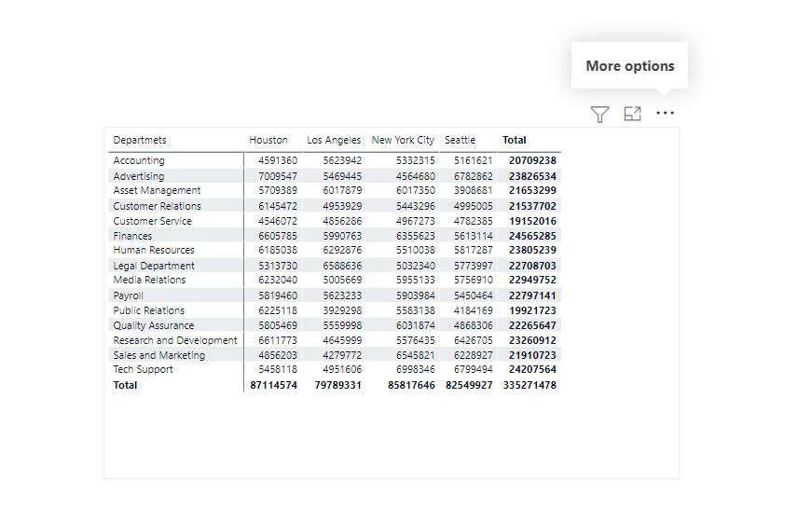Viewport: 812px width, 508px height.
Task: Select the Accounting row label
Action: point(139,160)
